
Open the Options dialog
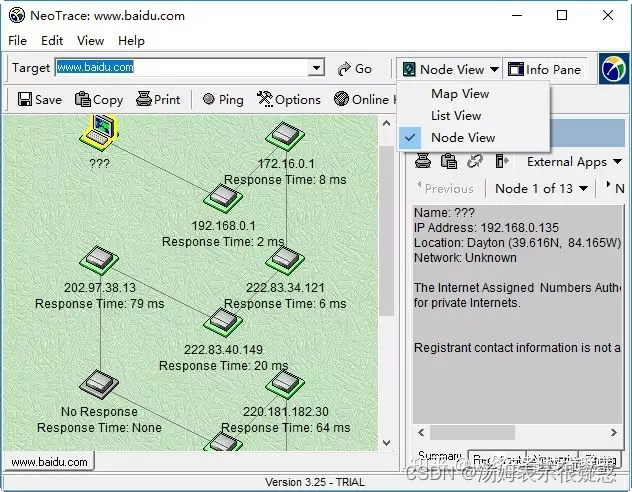(x=289, y=99)
